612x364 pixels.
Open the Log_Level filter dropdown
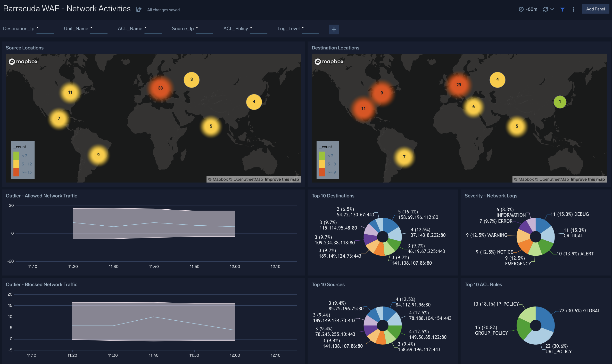click(310, 29)
